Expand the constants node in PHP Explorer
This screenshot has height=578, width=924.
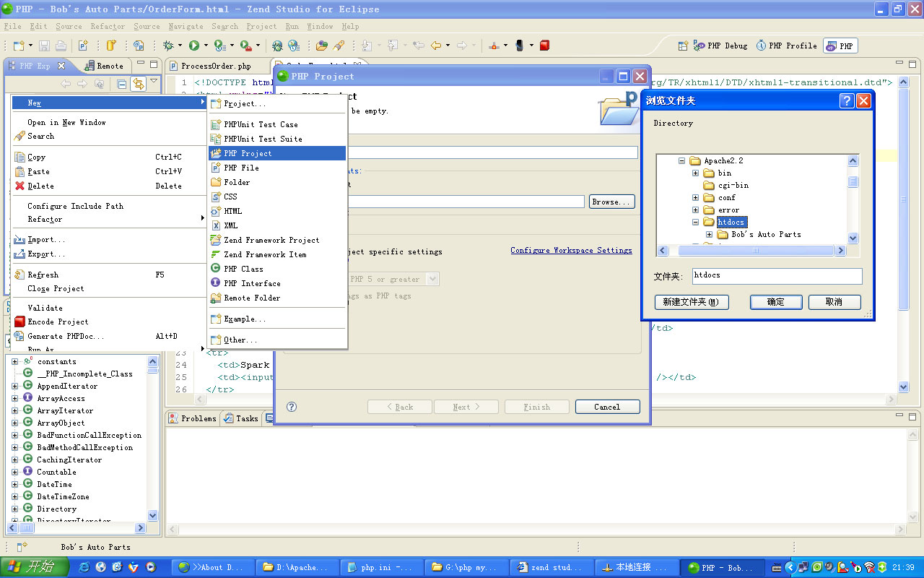tap(14, 361)
